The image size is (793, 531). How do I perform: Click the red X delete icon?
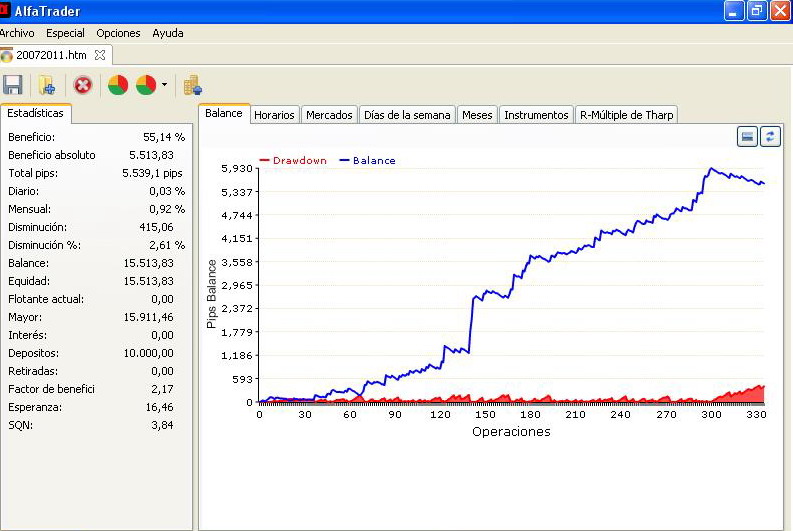tap(83, 85)
